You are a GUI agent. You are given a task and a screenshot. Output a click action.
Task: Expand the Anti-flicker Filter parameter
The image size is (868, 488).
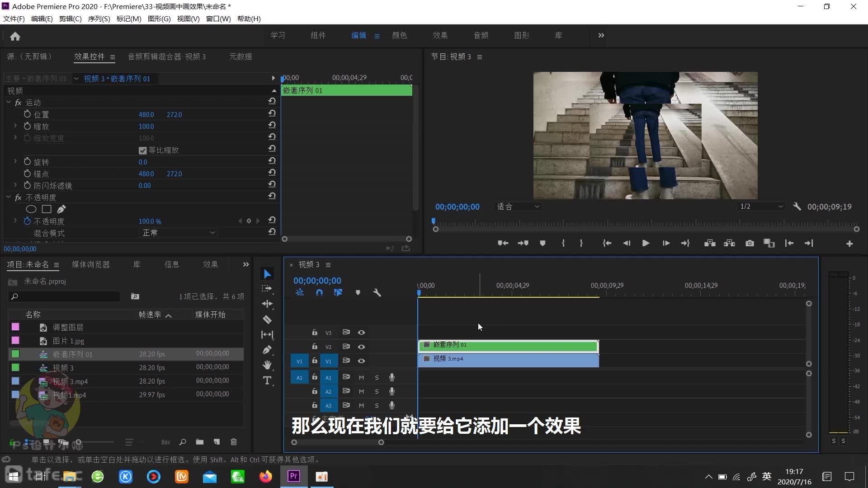coord(15,185)
